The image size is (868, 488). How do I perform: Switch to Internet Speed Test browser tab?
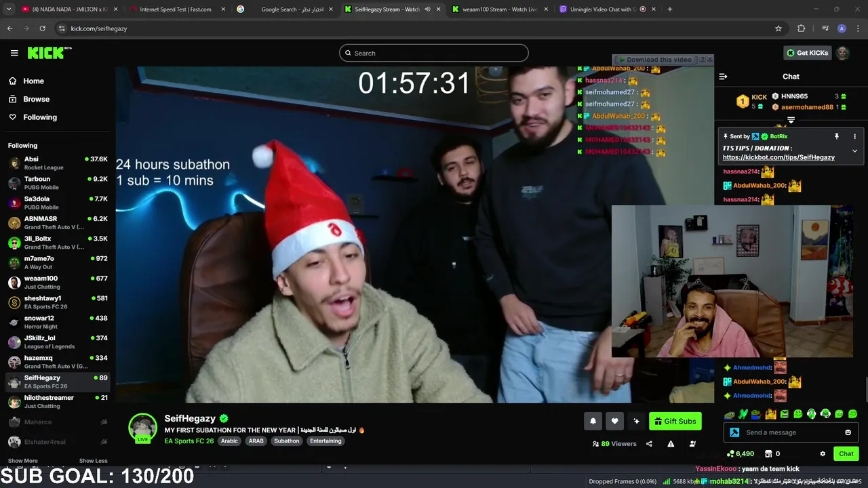[x=176, y=9]
